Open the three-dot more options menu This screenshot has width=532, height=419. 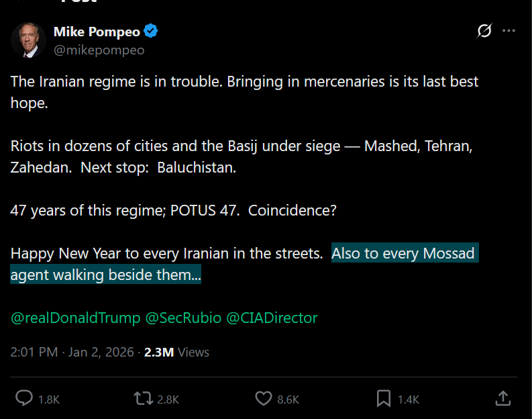509,31
